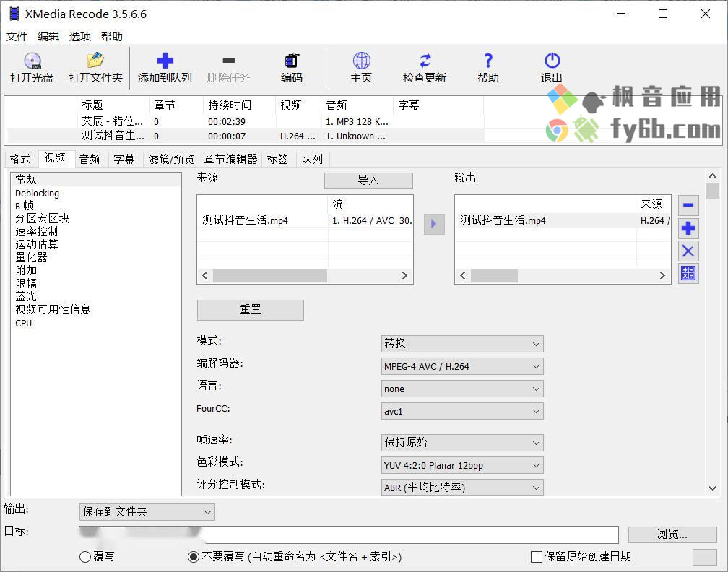Open 主页 globe icon
This screenshot has width=728, height=572.
(x=361, y=61)
